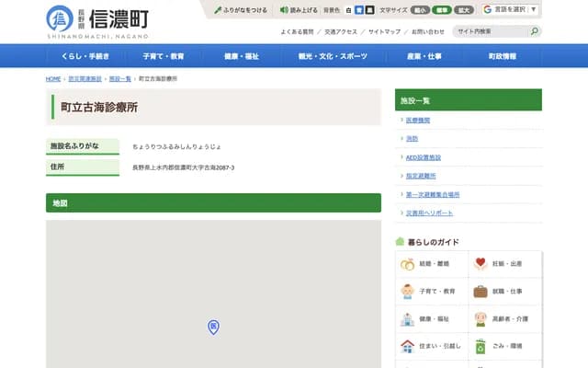
Task: Click the magnifier search icon
Action: [x=534, y=31]
